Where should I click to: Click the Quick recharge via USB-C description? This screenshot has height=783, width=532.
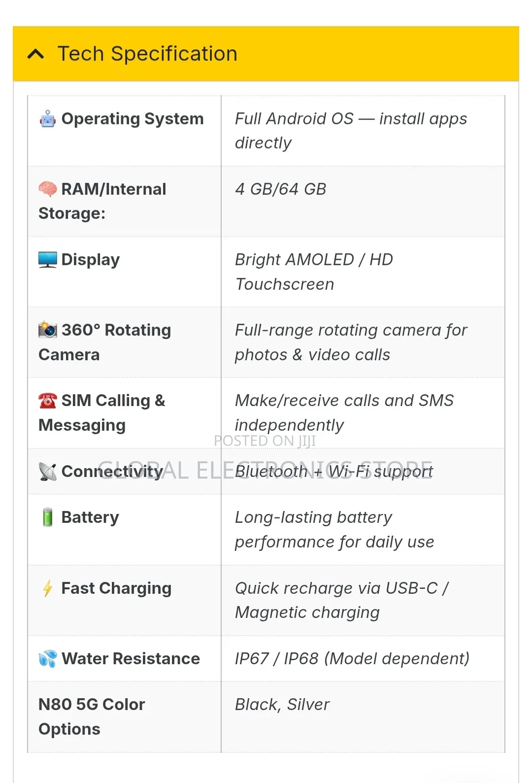pyautogui.click(x=342, y=600)
